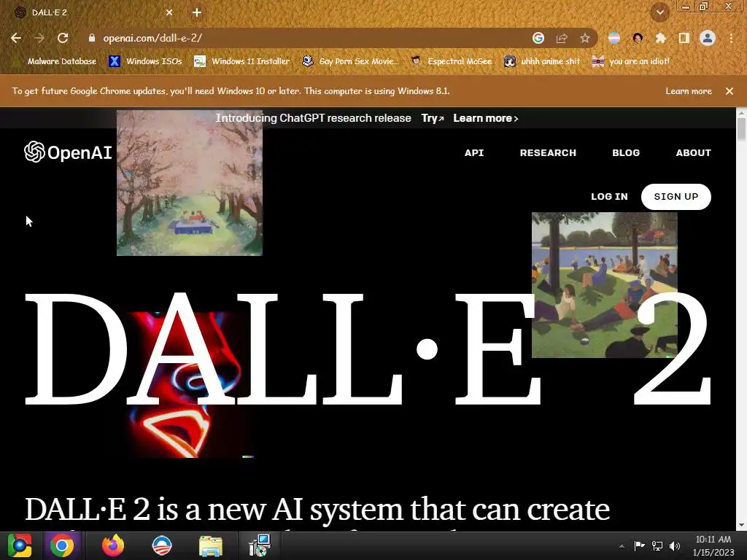Open the Windows 11 Installer bookmark
The width and height of the screenshot is (747, 560).
[x=242, y=61]
